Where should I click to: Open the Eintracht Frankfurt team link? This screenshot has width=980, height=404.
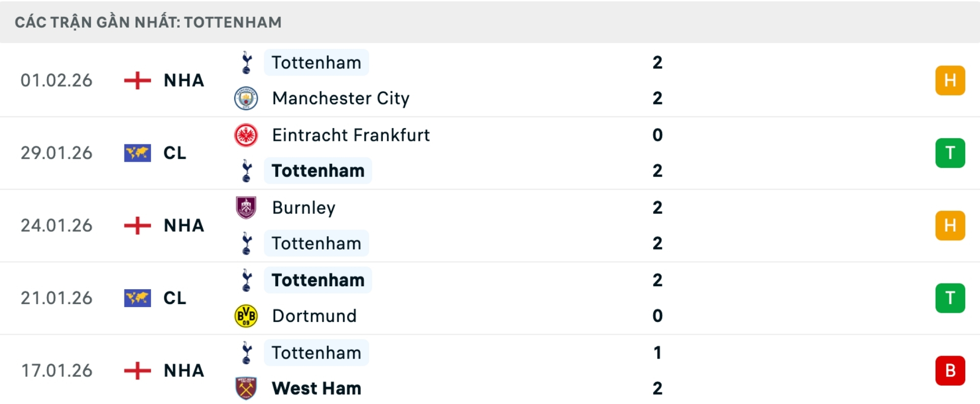point(351,135)
